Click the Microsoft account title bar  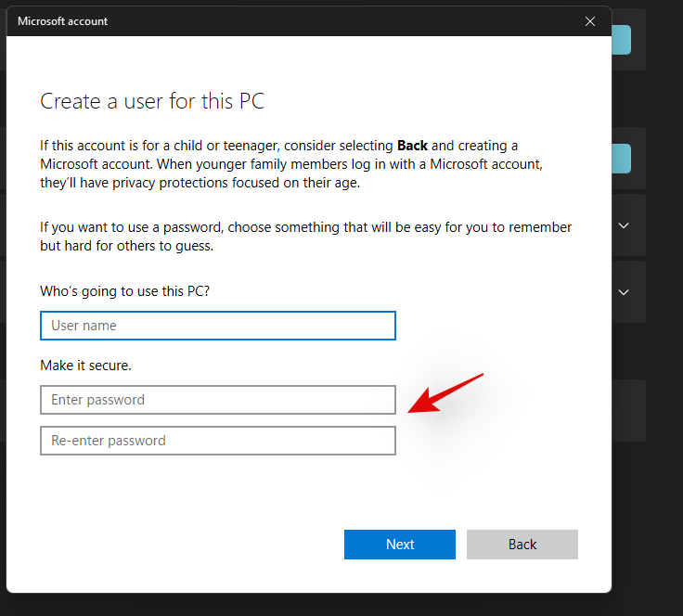point(278,21)
